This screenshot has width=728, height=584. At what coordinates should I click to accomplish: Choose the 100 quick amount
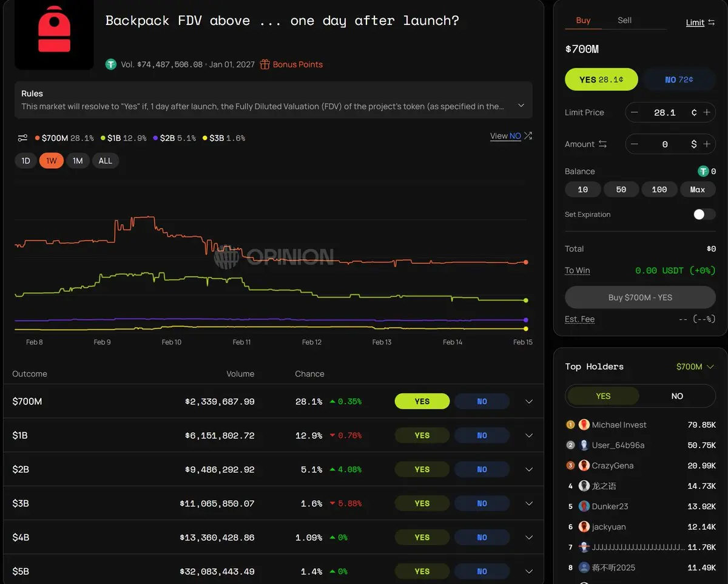pyautogui.click(x=659, y=189)
